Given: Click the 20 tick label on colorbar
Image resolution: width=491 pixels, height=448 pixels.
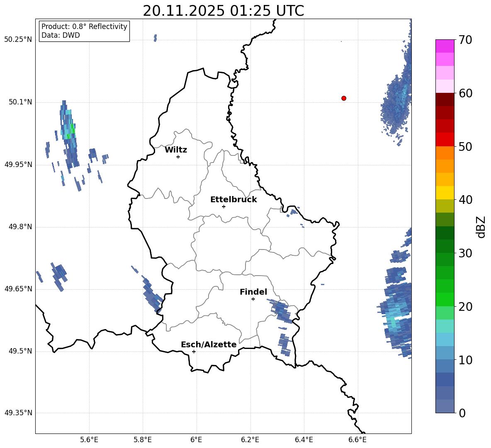Looking at the screenshot, I should tap(465, 306).
